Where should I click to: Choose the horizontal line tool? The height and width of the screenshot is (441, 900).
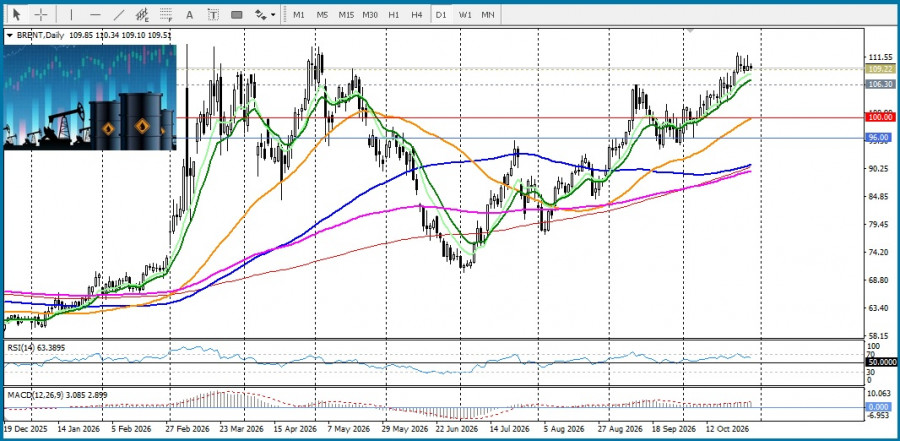[x=95, y=14]
